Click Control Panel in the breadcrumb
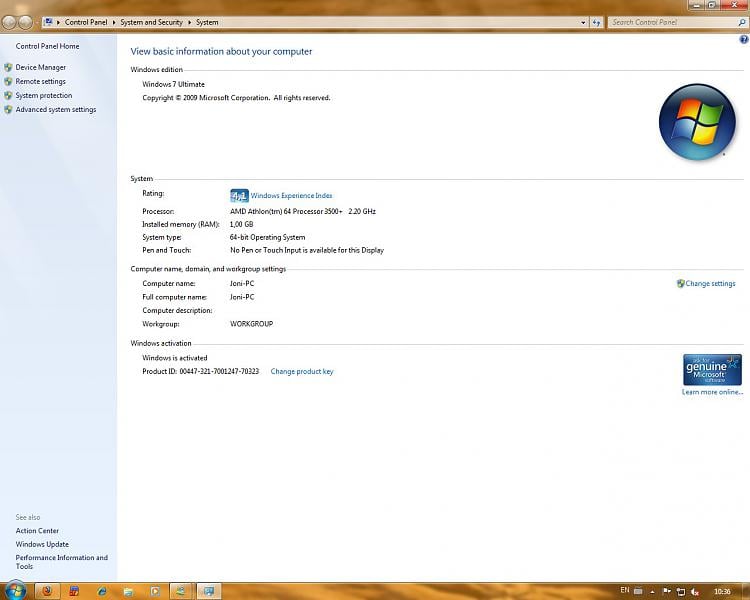 [x=86, y=22]
